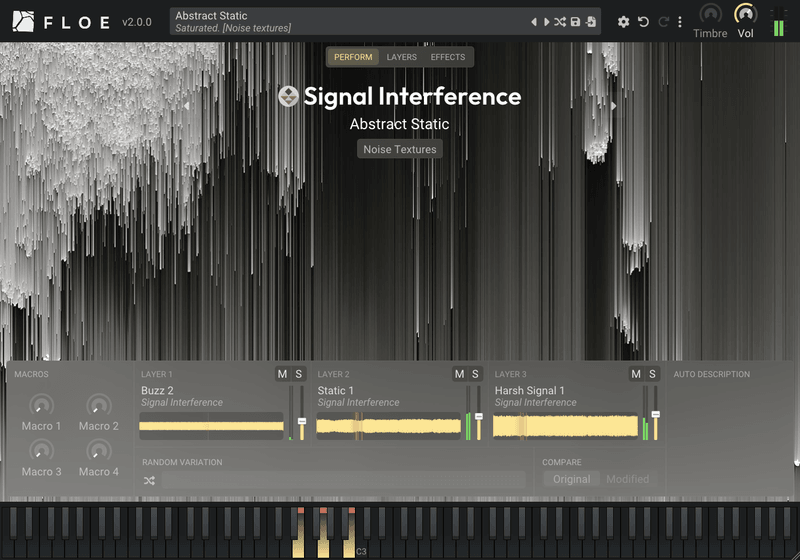The image size is (800, 560).
Task: Select the Modified compare option
Action: pyautogui.click(x=628, y=479)
